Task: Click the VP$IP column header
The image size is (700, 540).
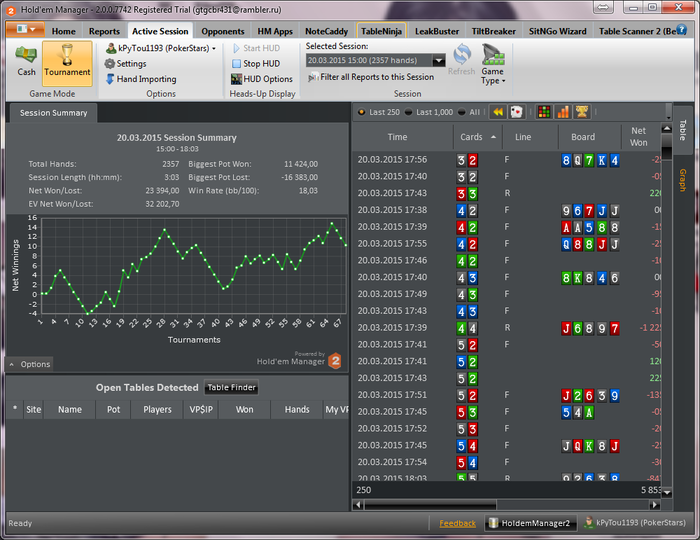Action: tap(201, 409)
